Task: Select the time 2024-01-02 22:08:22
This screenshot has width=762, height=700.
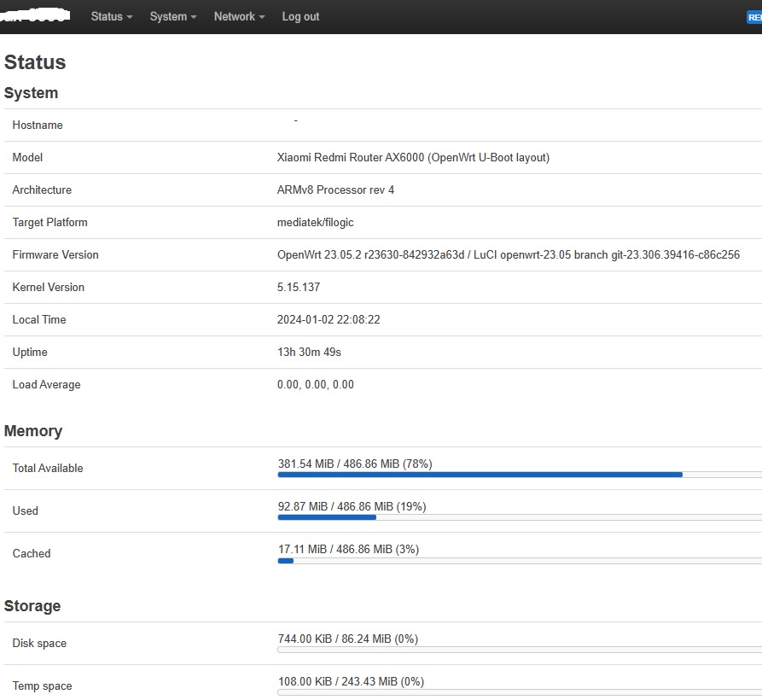Action: 329,319
